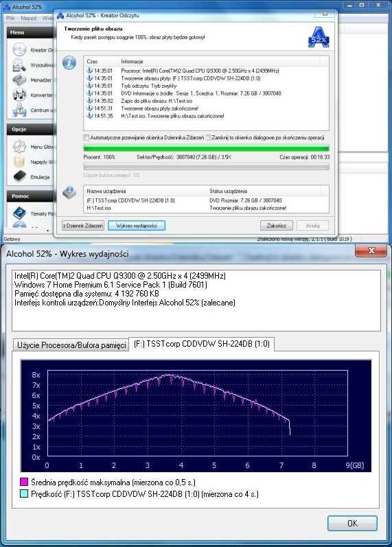Click the Dziennik Zdarzeń button
The height and width of the screenshot is (547, 392).
tap(83, 226)
